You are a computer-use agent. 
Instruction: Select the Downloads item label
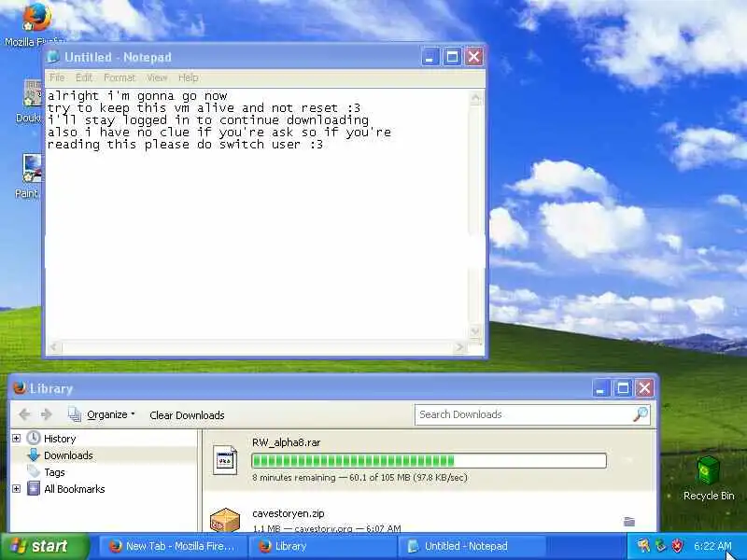click(68, 455)
